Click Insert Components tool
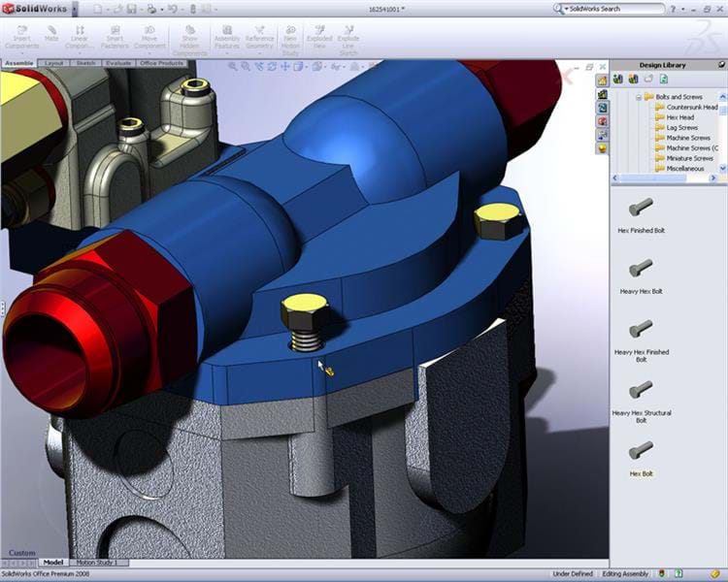The image size is (728, 582). (x=21, y=37)
